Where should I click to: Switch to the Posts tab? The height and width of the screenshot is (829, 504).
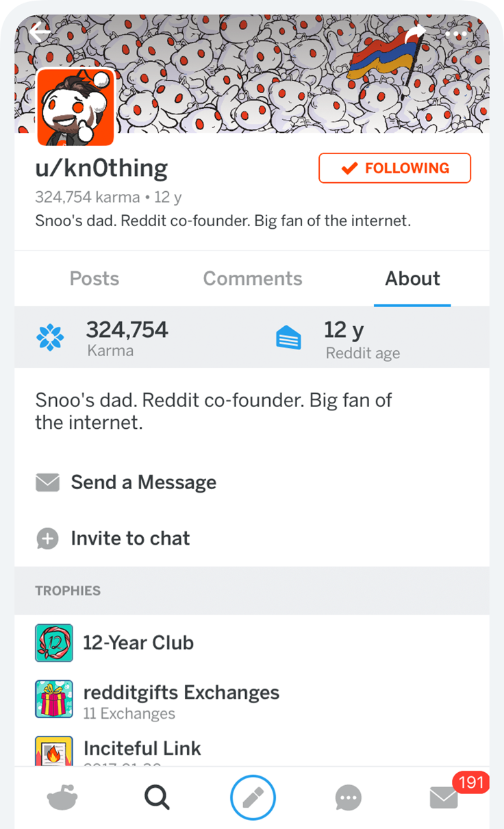click(x=94, y=279)
